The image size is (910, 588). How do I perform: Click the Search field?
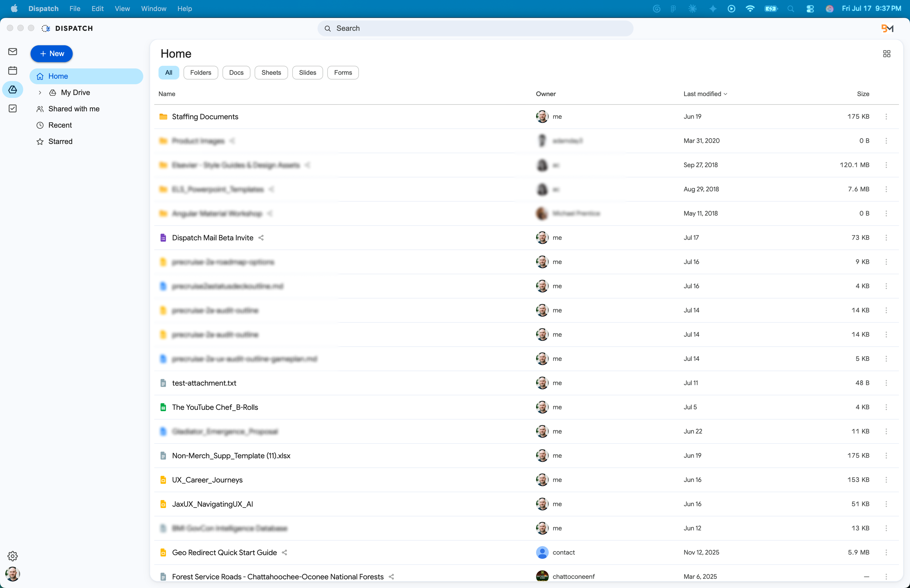[475, 28]
